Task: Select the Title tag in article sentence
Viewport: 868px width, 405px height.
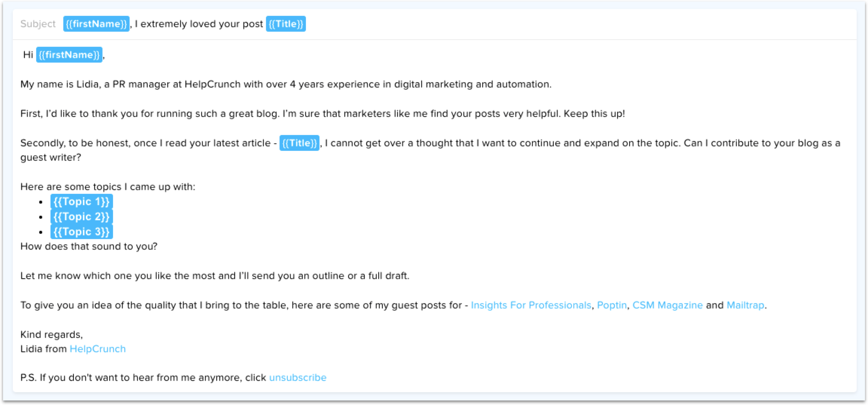Action: [299, 143]
